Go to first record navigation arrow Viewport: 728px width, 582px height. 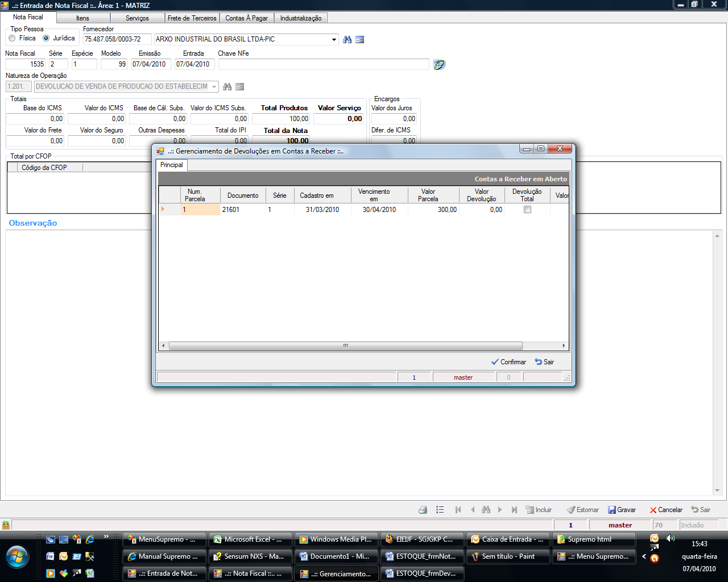458,510
